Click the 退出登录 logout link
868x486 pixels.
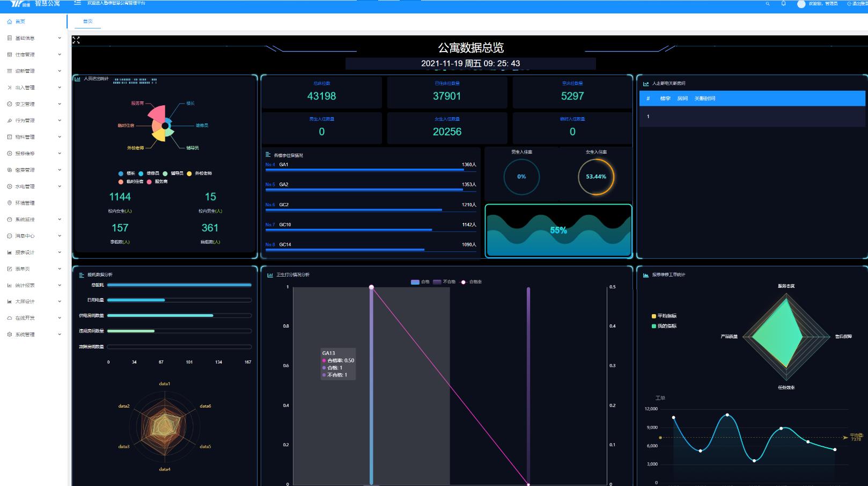(857, 4)
